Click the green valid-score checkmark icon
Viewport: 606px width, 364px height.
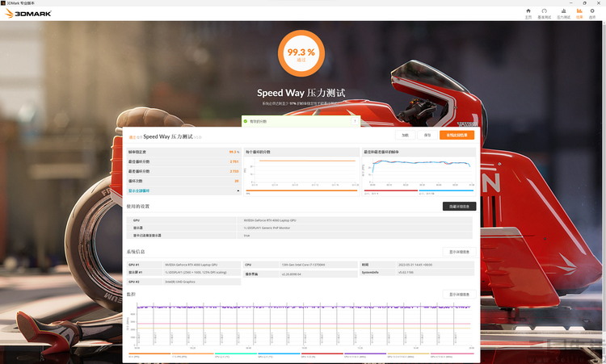[246, 121]
